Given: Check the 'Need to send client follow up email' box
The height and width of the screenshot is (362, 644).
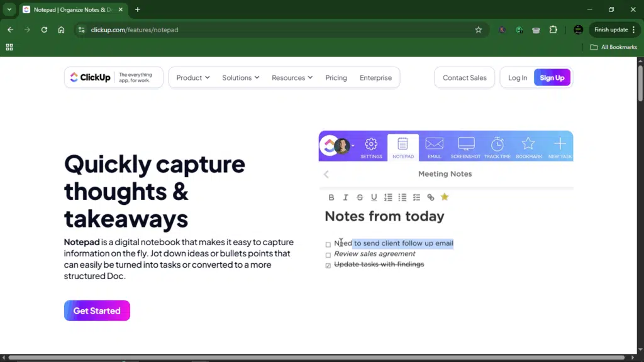Looking at the screenshot, I should pyautogui.click(x=328, y=244).
